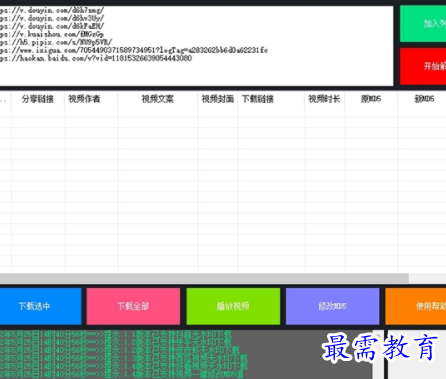Click the green 加入列表 button
The width and height of the screenshot is (446, 379).
click(x=423, y=24)
